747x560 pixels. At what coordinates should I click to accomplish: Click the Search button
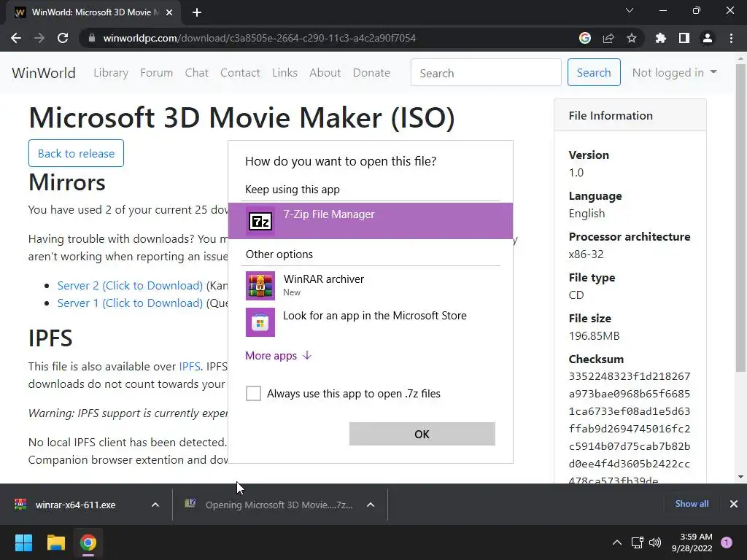coord(594,72)
